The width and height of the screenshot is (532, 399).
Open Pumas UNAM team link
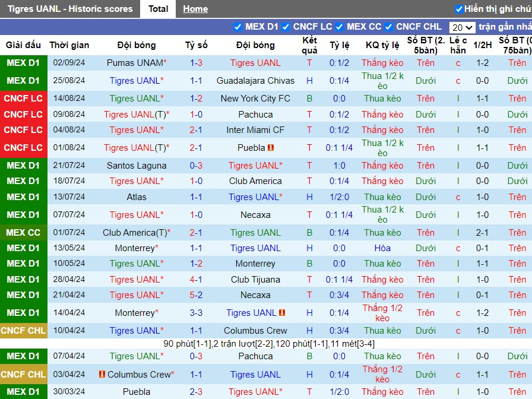tap(135, 63)
